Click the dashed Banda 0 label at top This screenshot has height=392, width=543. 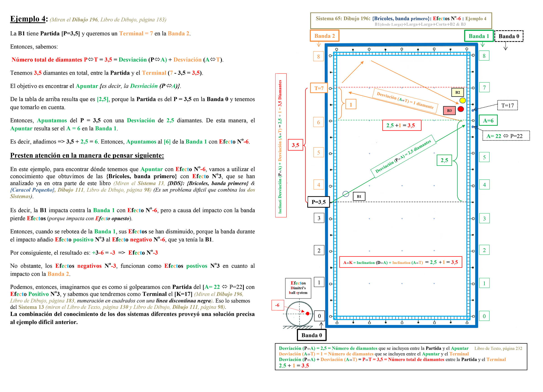(x=509, y=36)
